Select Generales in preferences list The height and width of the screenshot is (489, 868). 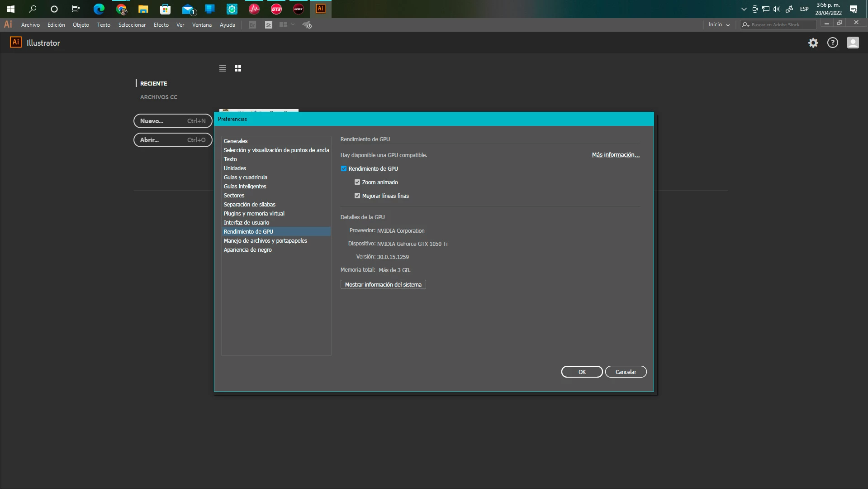pyautogui.click(x=276, y=141)
